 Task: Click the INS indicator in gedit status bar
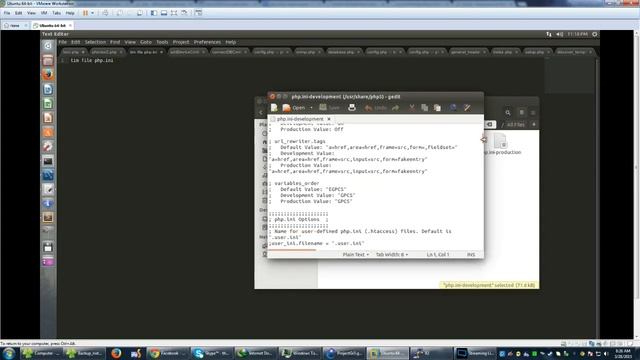tap(471, 254)
